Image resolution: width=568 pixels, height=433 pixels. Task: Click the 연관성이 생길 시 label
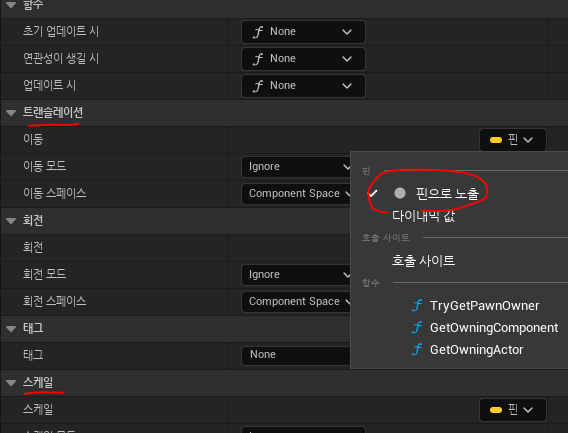point(61,58)
